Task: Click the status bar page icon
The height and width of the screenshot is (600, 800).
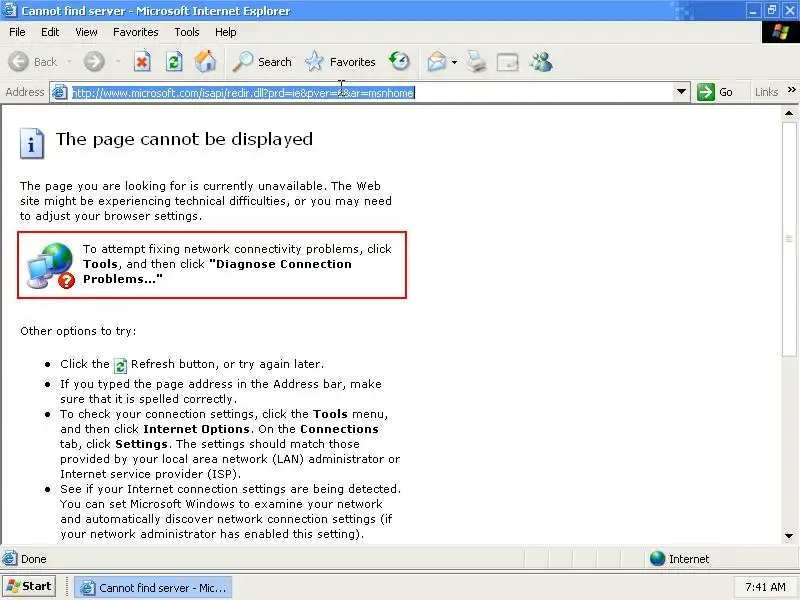Action: [10, 559]
